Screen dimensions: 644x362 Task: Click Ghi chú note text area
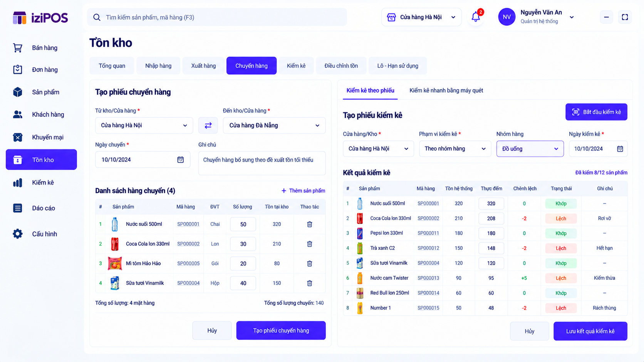pos(262,163)
